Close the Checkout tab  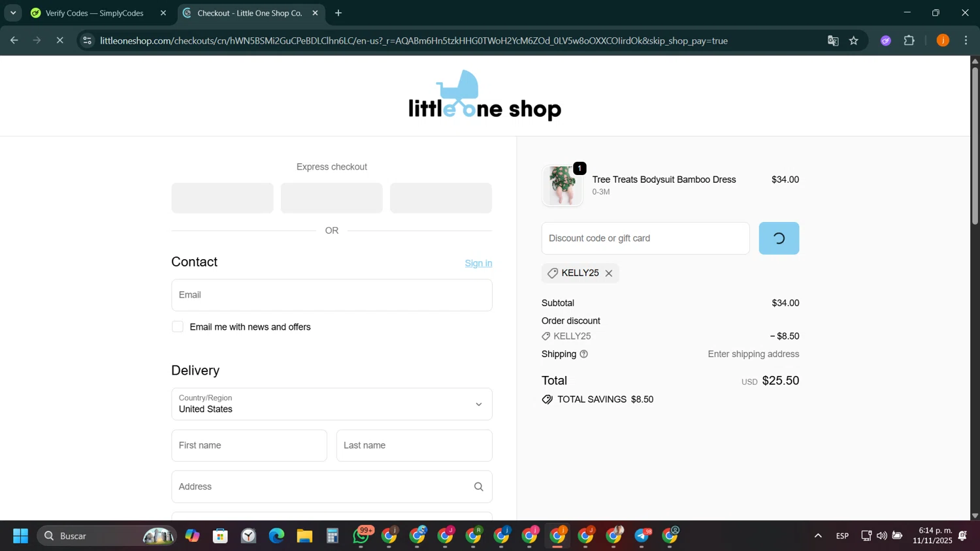click(x=315, y=13)
